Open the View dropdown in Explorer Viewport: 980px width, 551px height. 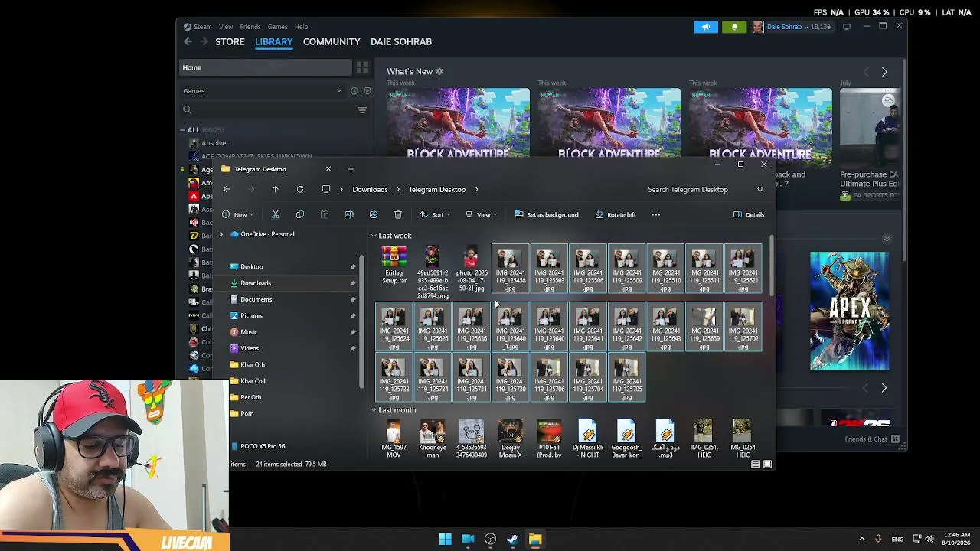pos(482,214)
